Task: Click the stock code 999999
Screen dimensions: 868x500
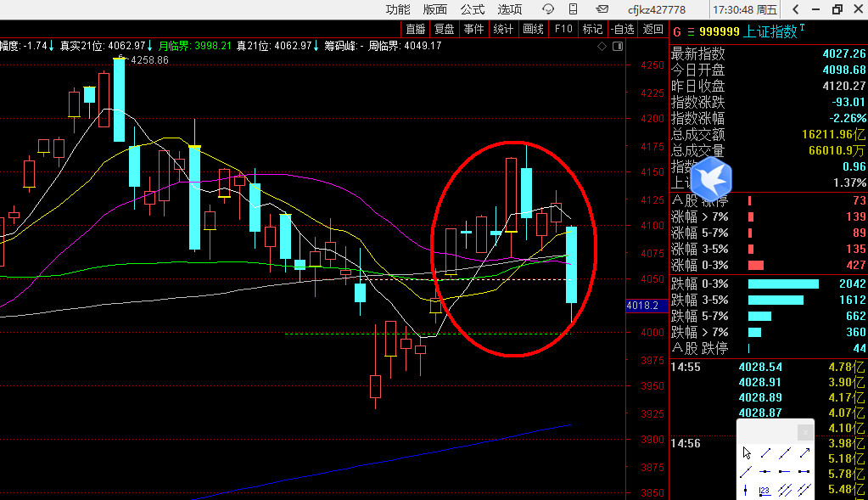Action: point(719,31)
